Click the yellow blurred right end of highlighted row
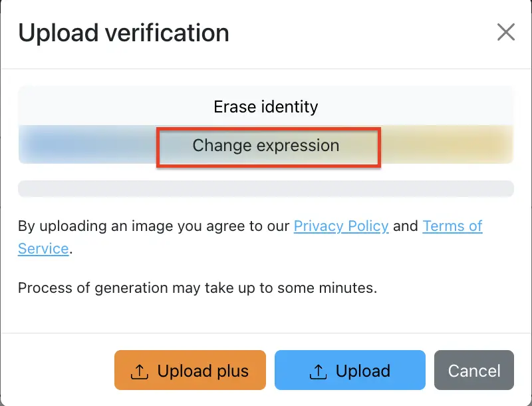The height and width of the screenshot is (406, 532). (x=465, y=145)
